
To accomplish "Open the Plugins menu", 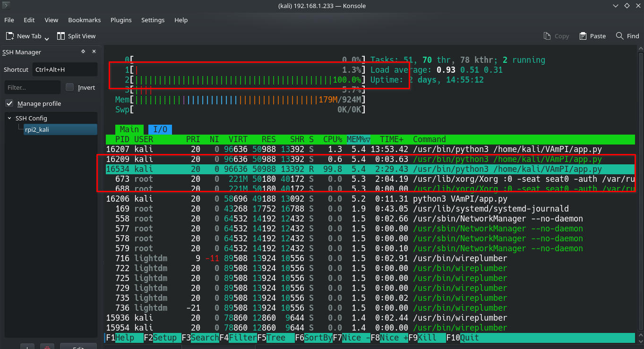I will click(x=121, y=20).
